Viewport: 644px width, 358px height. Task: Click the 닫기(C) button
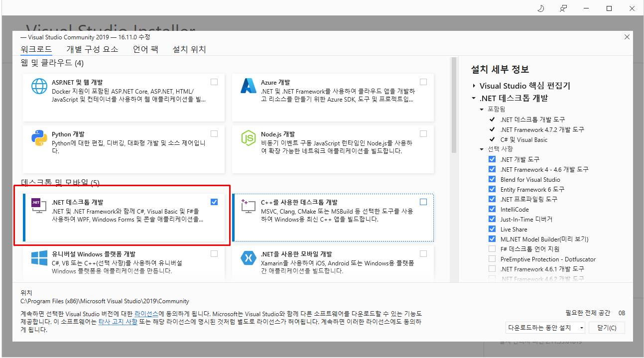pyautogui.click(x=607, y=328)
